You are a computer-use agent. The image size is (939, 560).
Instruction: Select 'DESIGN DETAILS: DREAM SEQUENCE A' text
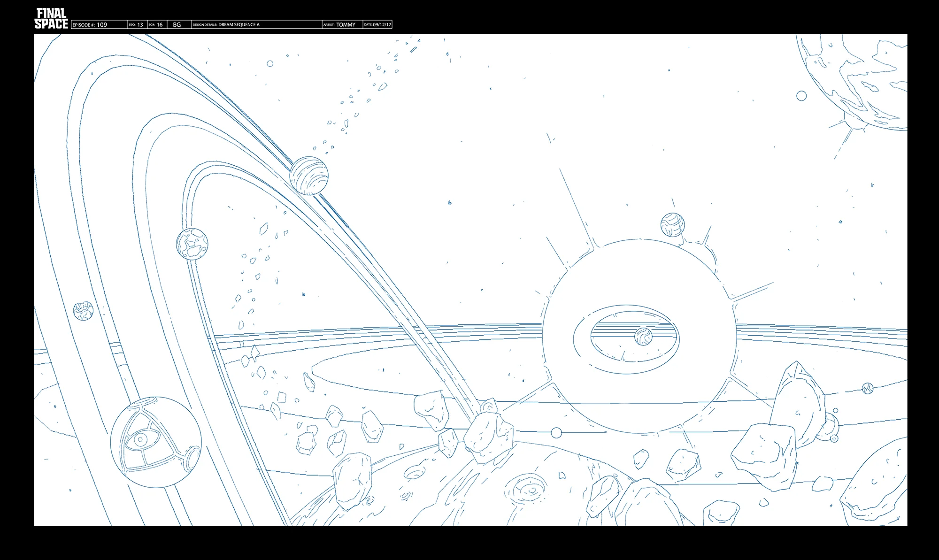(226, 25)
